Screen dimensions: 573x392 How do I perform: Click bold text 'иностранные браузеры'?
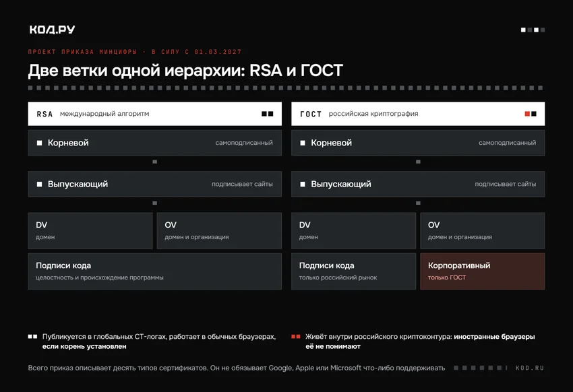point(494,337)
